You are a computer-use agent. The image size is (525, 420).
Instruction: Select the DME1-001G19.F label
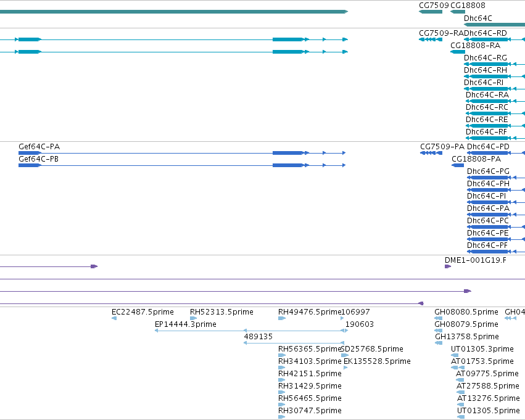pos(476,260)
